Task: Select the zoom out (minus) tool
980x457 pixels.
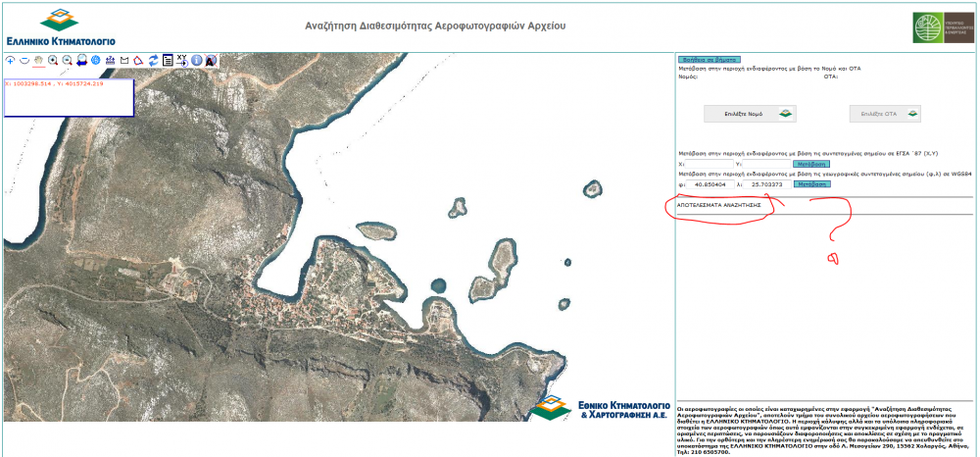Action: (x=24, y=60)
